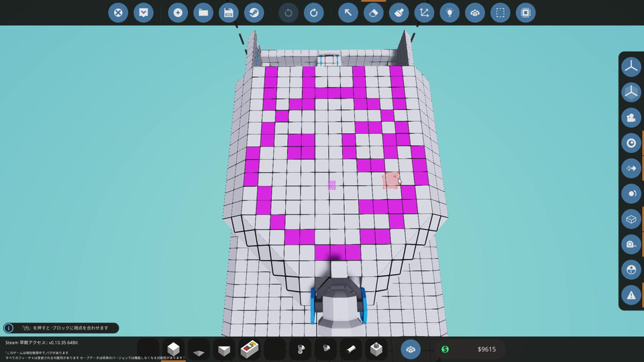Redo action with clockwise arrow
Viewport: 644px width, 362px height.
[x=314, y=13]
